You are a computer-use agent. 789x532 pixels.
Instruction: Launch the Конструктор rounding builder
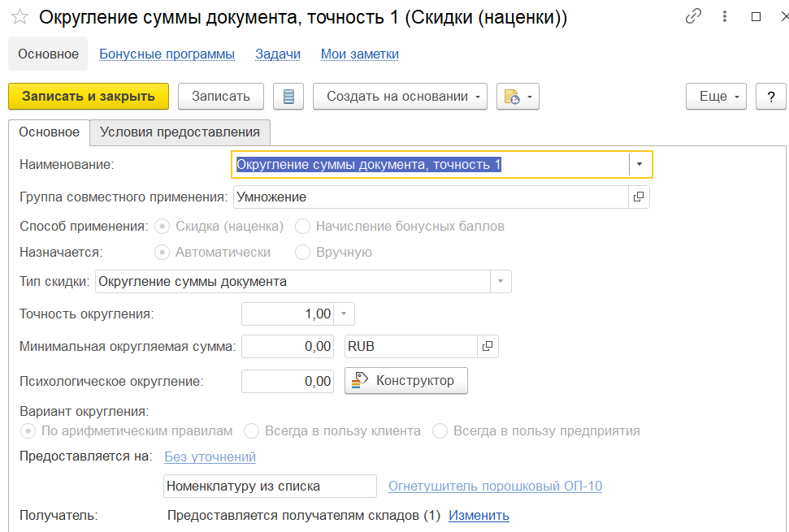pos(406,381)
